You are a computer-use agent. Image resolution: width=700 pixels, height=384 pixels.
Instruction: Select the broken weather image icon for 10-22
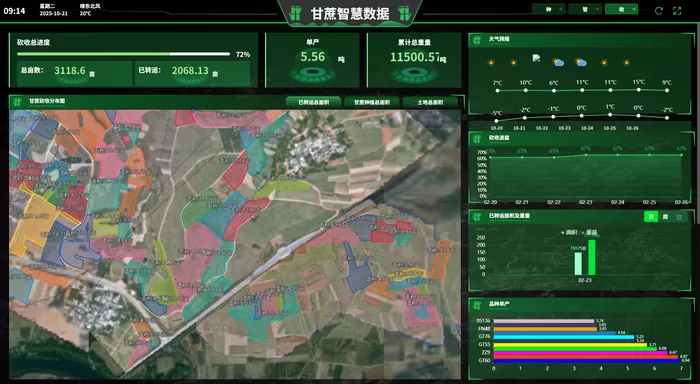pos(536,58)
